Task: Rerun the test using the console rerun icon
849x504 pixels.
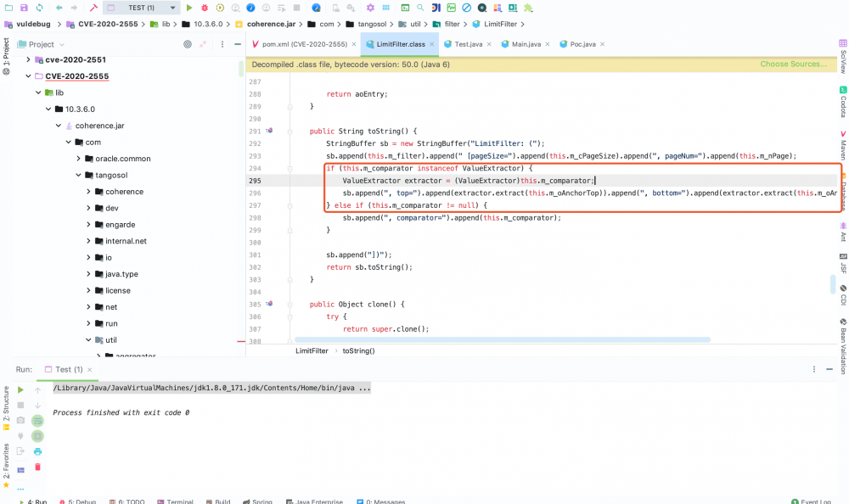Action: pyautogui.click(x=20, y=389)
